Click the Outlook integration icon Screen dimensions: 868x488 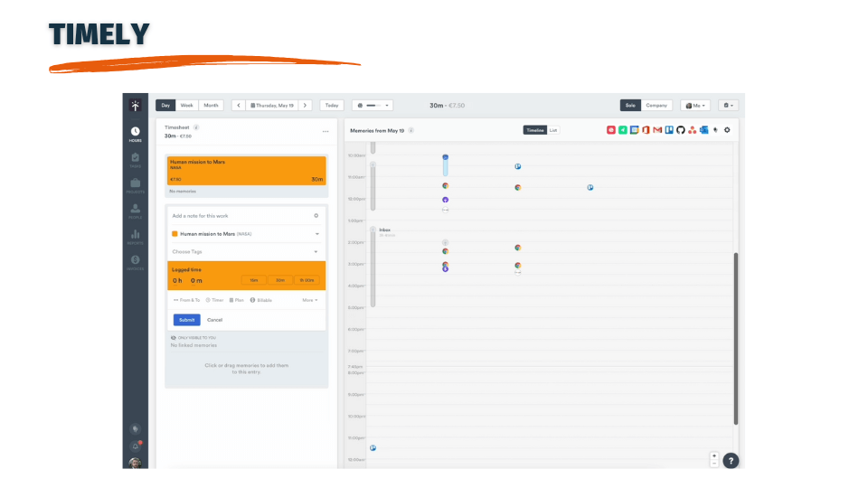pos(703,130)
